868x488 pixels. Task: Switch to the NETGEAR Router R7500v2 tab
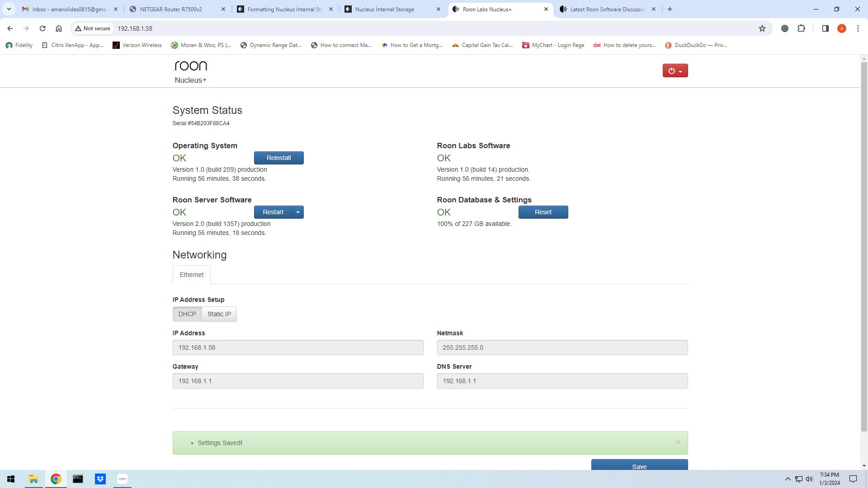click(171, 9)
